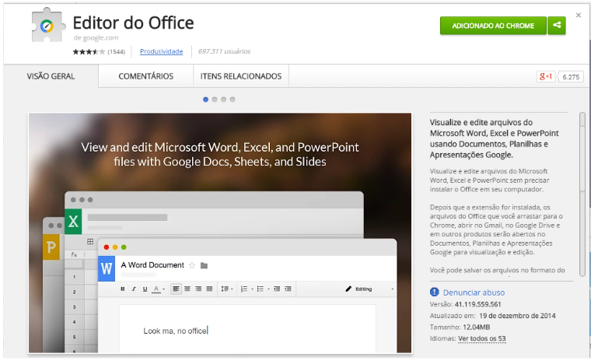The width and height of the screenshot is (591, 364).
Task: Click the Google +1 icon button
Action: [x=546, y=77]
